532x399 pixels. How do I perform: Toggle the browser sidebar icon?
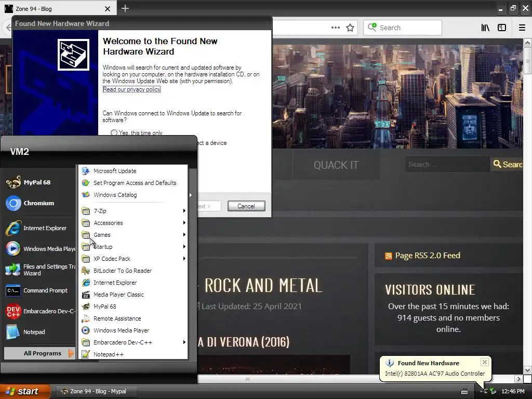[502, 28]
